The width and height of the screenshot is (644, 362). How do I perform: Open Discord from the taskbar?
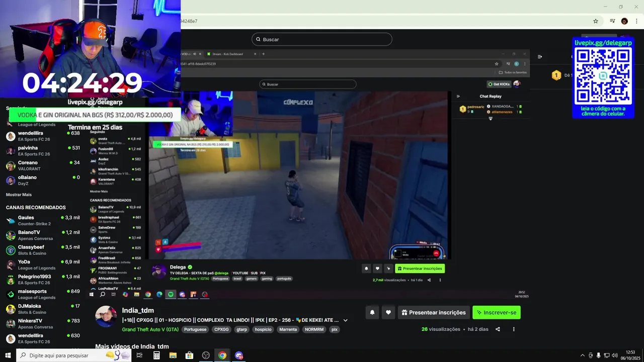pyautogui.click(x=239, y=355)
